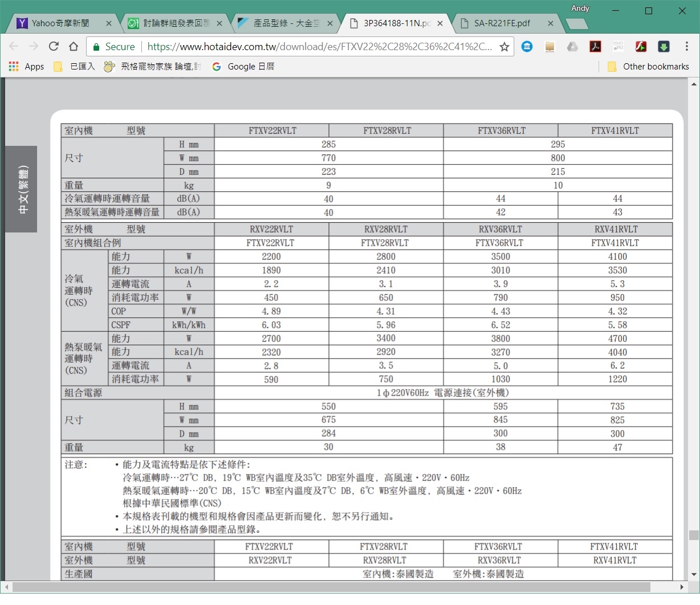Viewport: 700px width, 605px height.
Task: Click the horizontal scrollbar left arrow
Action: coord(6,587)
